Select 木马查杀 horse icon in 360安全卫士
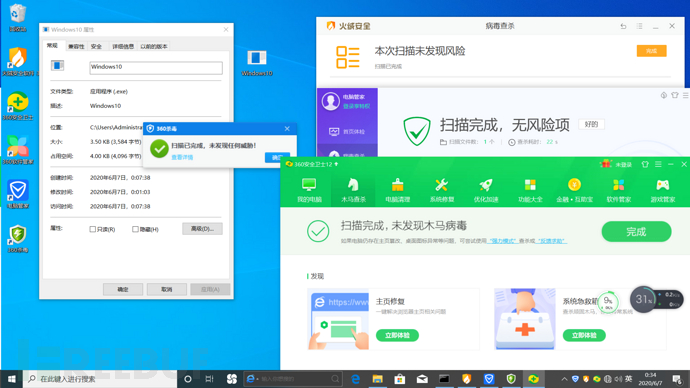690x388 pixels. coord(353,190)
